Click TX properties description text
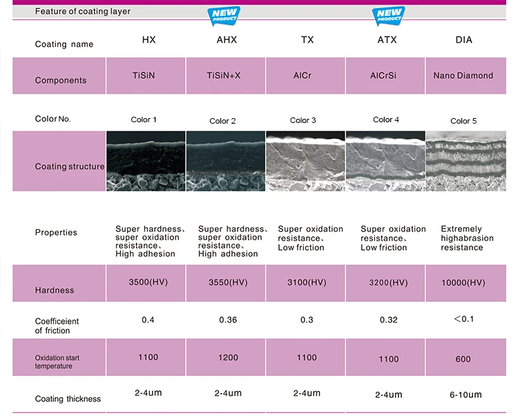Image resolution: width=518 pixels, height=420 pixels. pyautogui.click(x=311, y=238)
